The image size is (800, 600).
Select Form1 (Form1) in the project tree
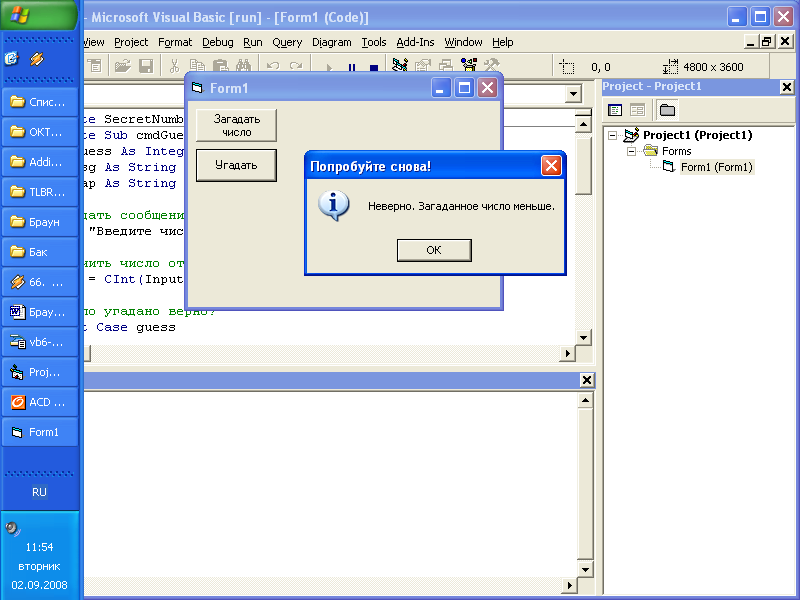coord(716,167)
